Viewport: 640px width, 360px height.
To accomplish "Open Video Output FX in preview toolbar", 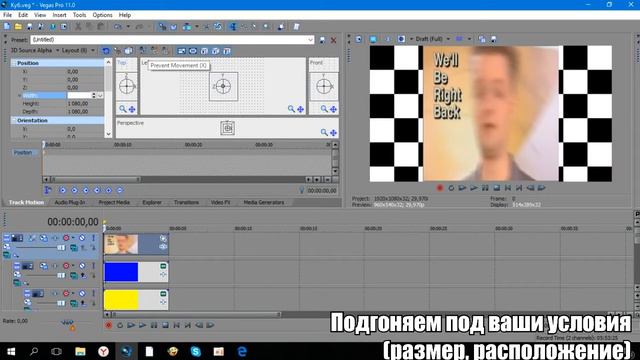I will coord(387,39).
